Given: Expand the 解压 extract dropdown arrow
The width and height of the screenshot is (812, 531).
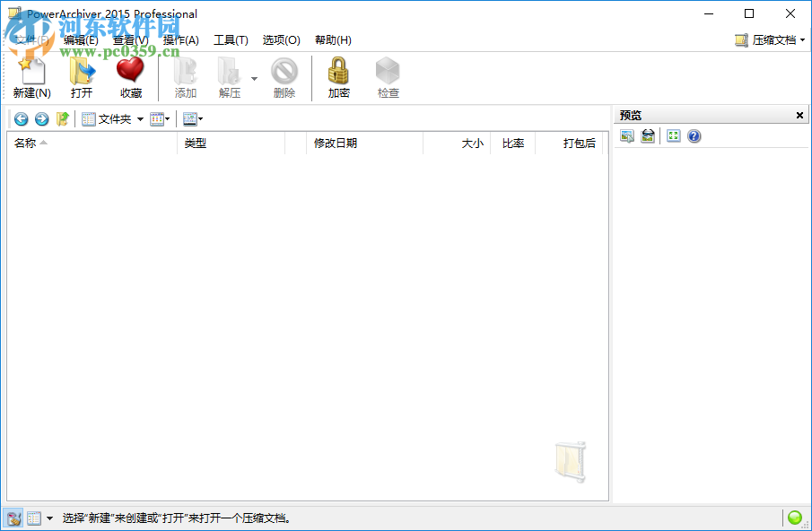Looking at the screenshot, I should coord(254,76).
